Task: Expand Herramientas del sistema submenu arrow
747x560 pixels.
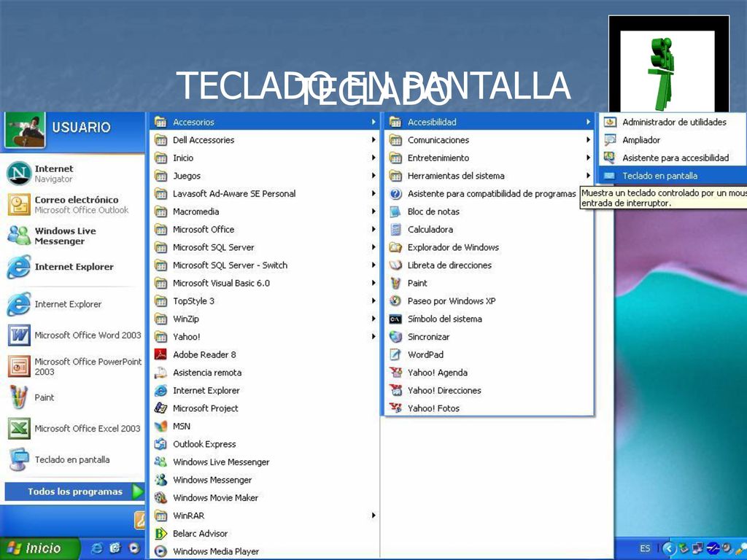Action: tap(589, 176)
